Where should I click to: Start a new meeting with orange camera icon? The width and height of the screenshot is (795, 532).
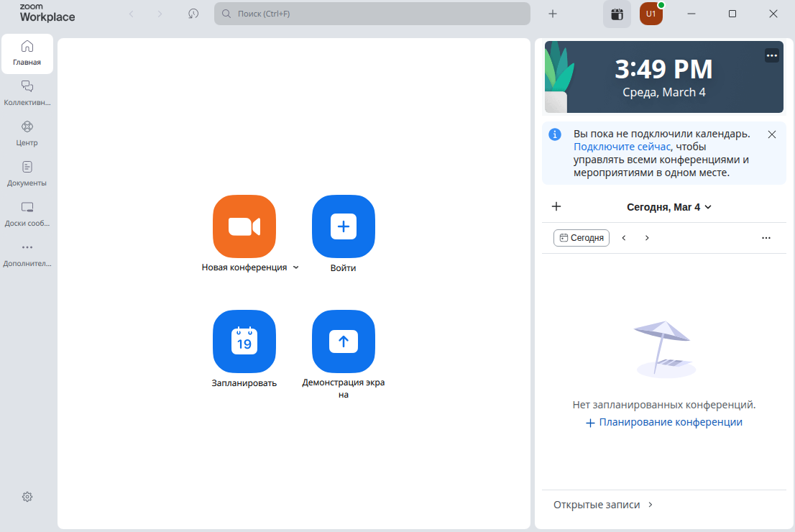tap(244, 226)
